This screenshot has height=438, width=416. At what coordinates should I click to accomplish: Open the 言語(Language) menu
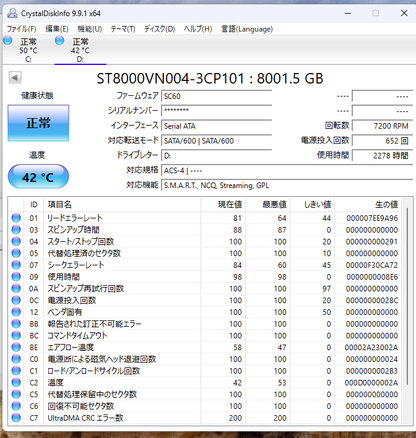[247, 29]
